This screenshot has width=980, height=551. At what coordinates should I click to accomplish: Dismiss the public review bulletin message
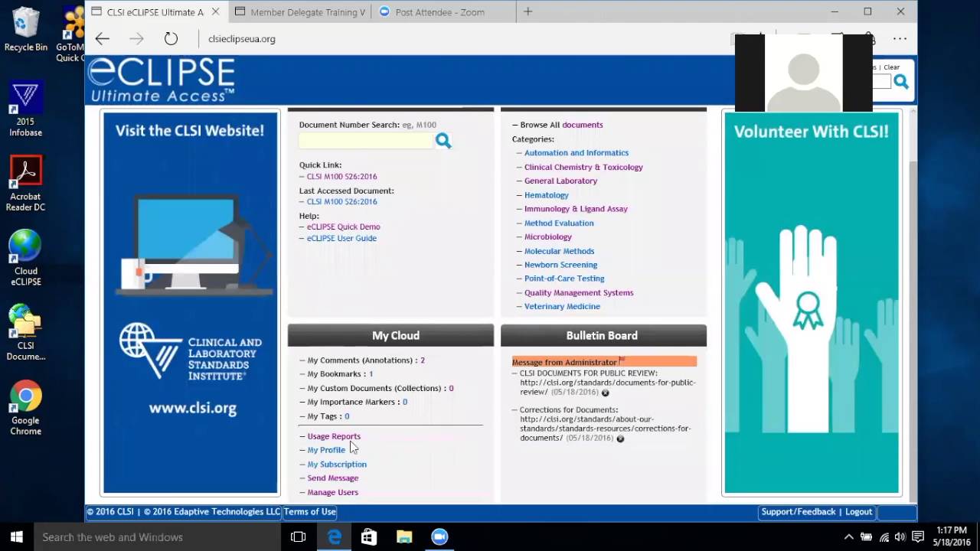pyautogui.click(x=605, y=393)
